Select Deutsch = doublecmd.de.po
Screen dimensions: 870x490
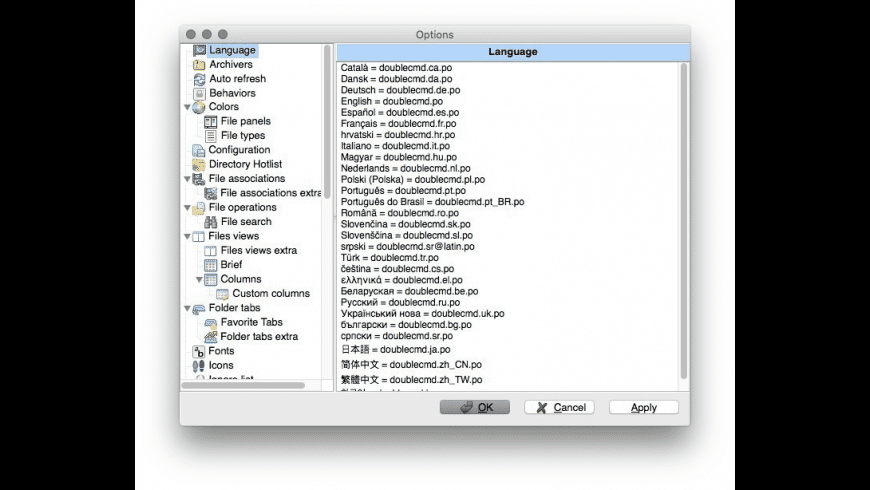[x=400, y=90]
